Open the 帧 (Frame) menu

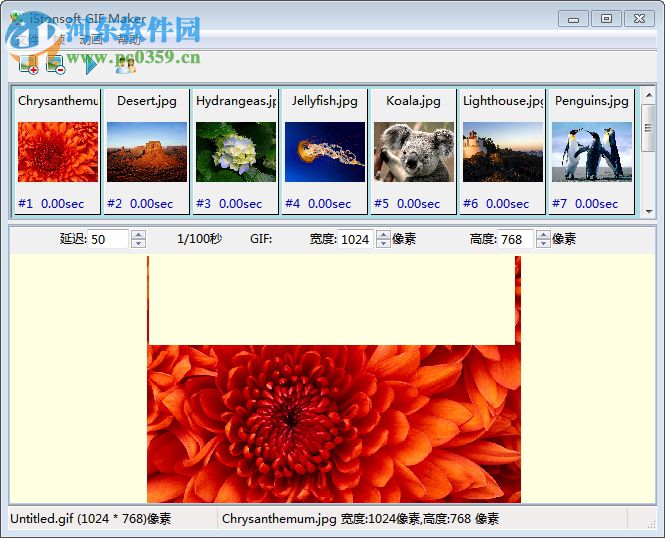tap(60, 40)
